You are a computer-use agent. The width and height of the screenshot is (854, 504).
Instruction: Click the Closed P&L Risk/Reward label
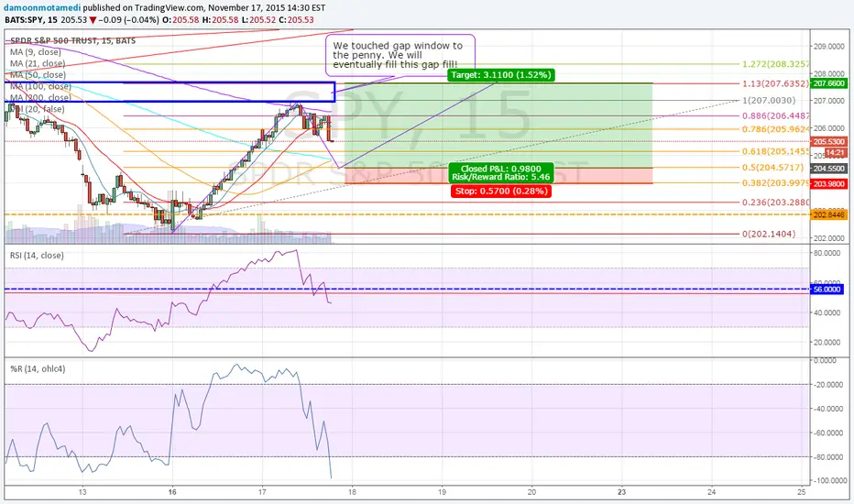(501, 172)
